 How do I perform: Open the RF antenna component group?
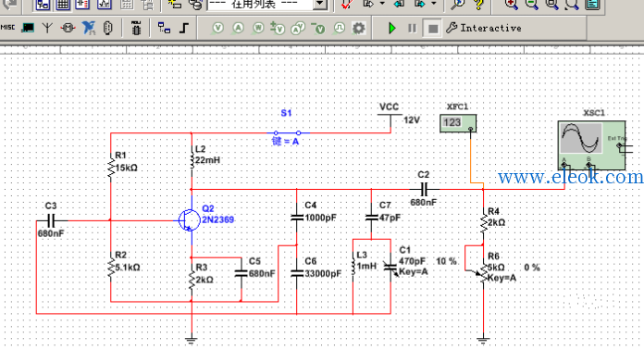coord(47,28)
